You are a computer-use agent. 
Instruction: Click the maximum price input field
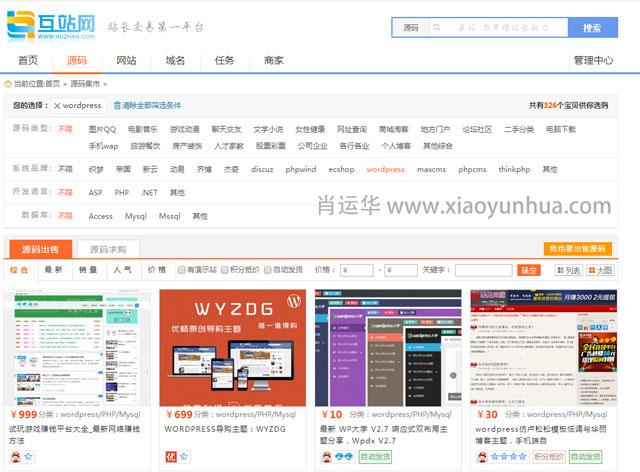401,270
